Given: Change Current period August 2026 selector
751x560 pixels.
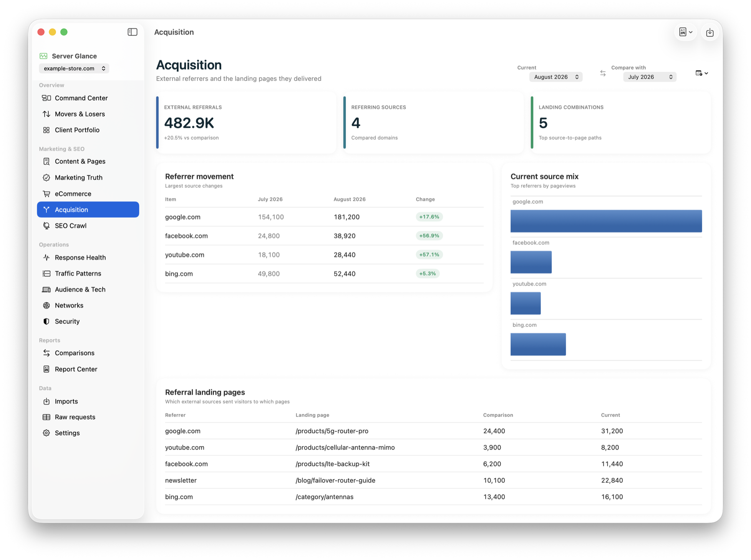Looking at the screenshot, I should click(x=556, y=77).
